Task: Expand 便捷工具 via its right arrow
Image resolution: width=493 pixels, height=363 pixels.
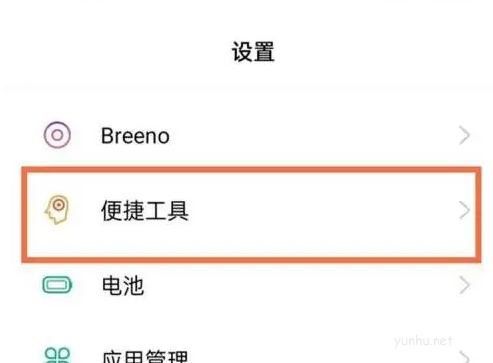Action: click(x=464, y=210)
